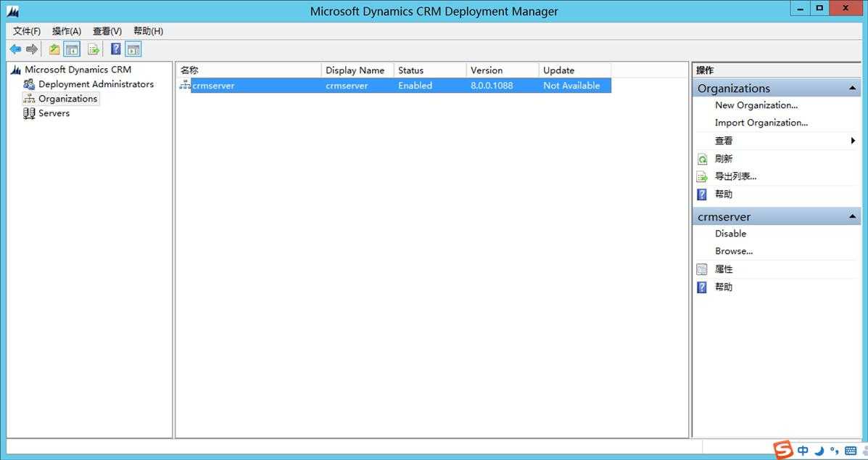Select crmserver in the 名称 column
The height and width of the screenshot is (460, 868).
click(213, 86)
